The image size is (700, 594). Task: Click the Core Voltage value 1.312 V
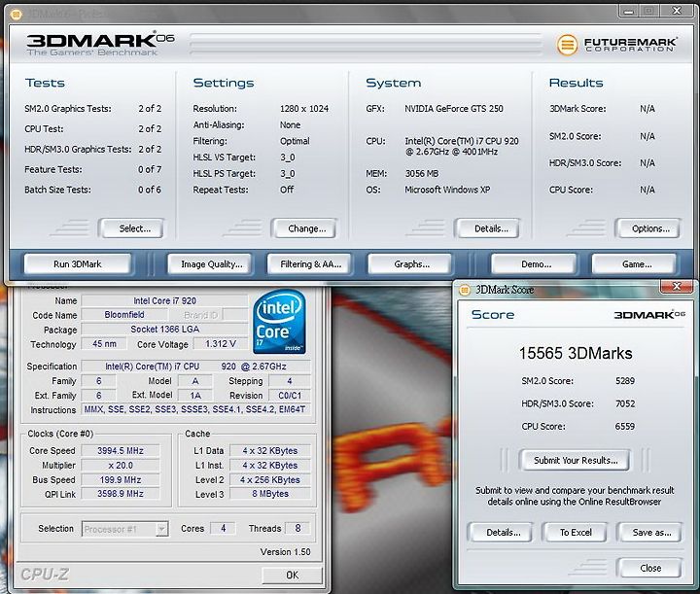click(x=220, y=343)
